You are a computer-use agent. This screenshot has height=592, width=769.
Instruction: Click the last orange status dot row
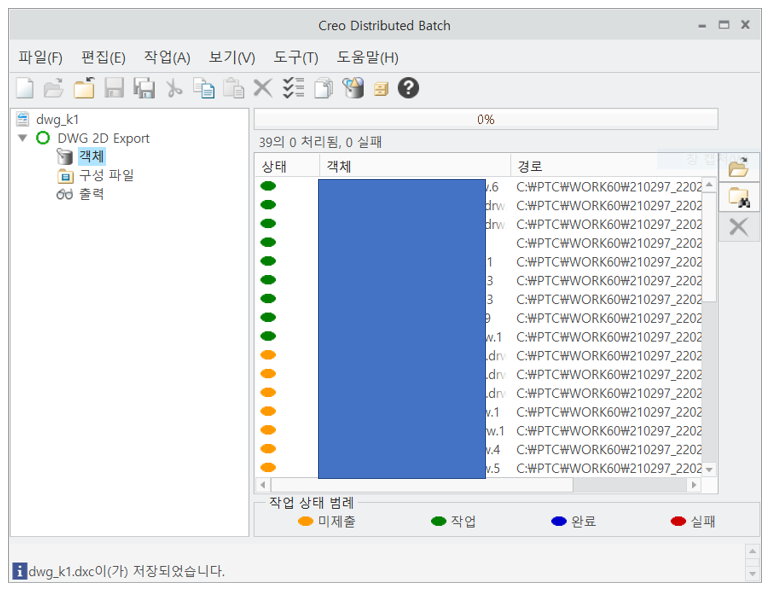click(x=268, y=467)
